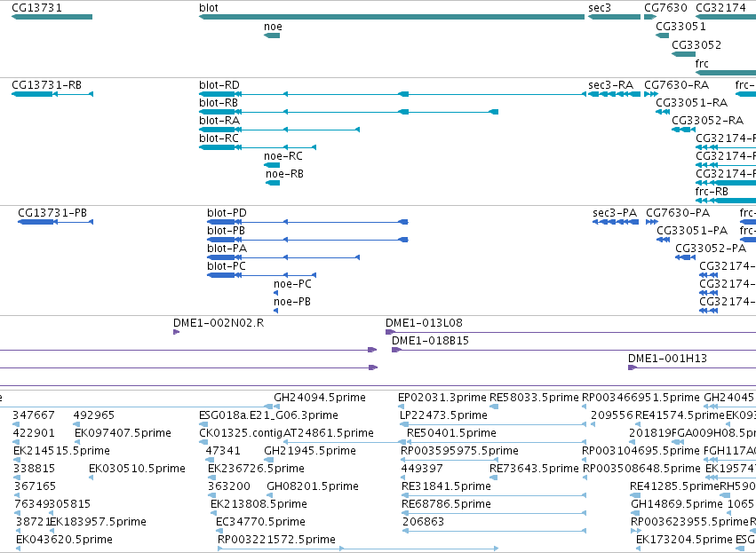Click the CG33052 gene glyph

(684, 54)
